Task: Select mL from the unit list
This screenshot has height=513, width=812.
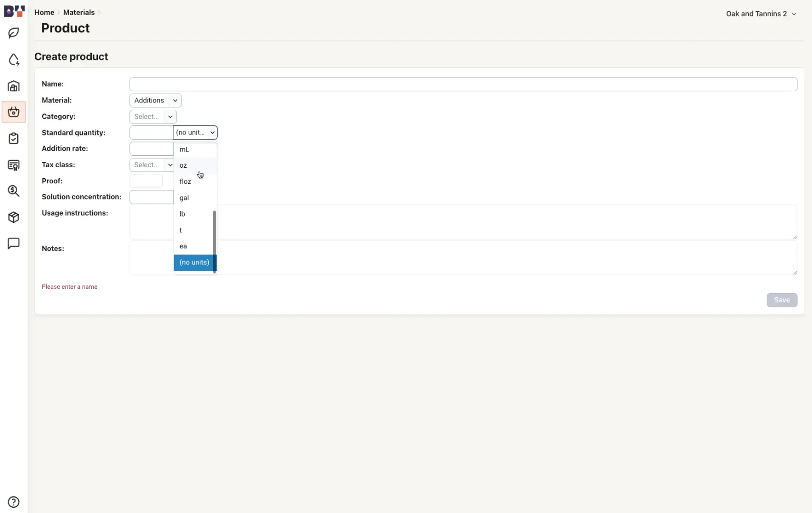Action: tap(195, 150)
